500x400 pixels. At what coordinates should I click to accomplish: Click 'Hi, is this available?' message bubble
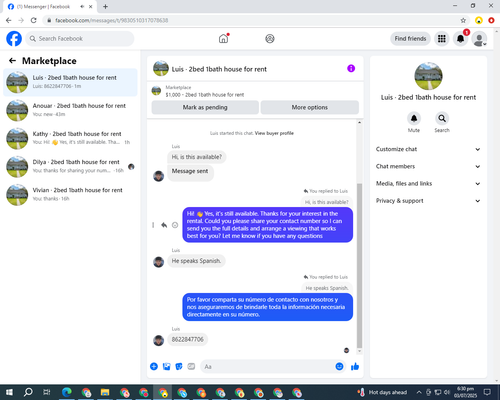[196, 157]
